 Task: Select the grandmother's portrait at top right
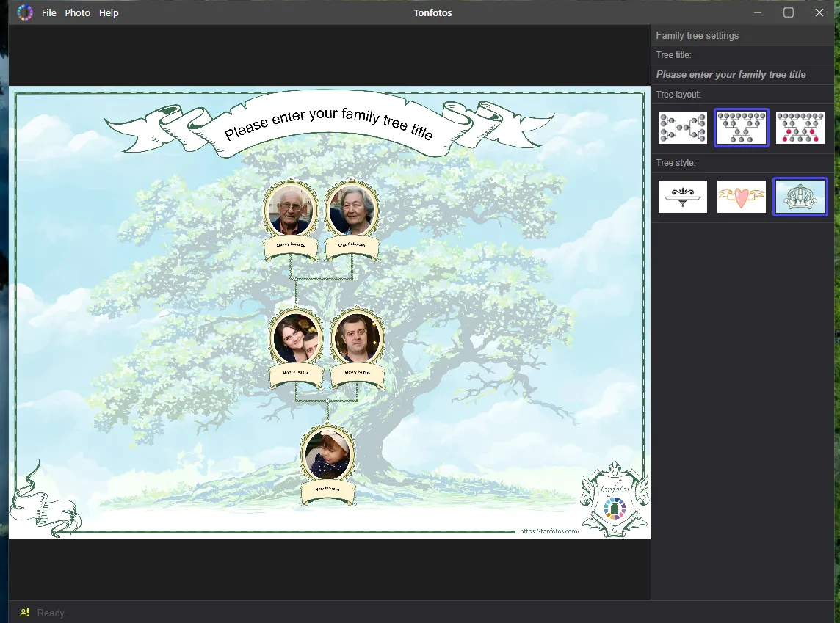352,211
